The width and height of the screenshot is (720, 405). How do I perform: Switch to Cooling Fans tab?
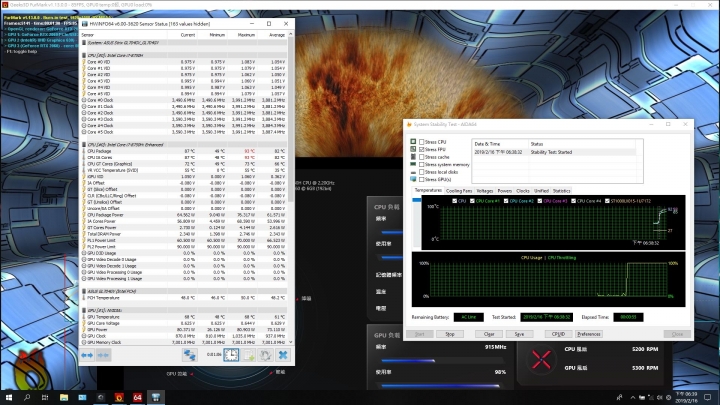[x=459, y=190]
